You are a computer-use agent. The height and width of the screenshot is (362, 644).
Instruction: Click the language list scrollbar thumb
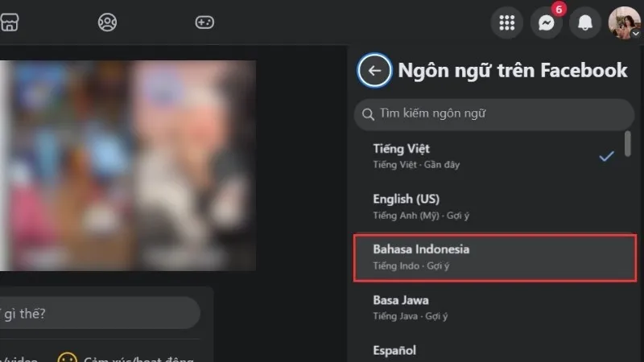628,144
